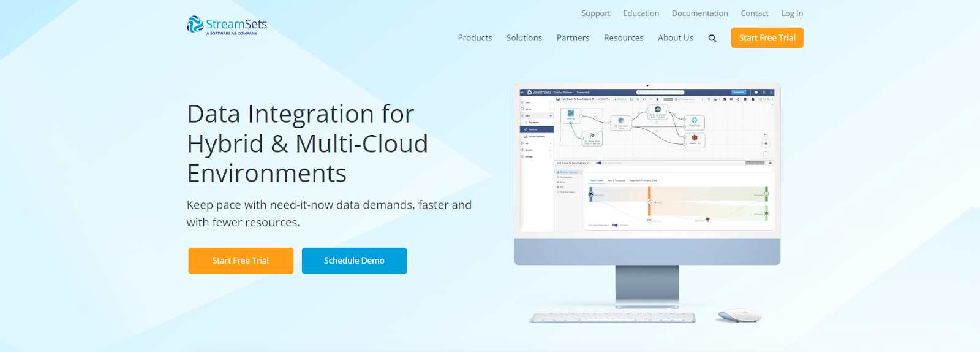This screenshot has width=980, height=352.
Task: Open the About Us menu
Action: coord(676,38)
